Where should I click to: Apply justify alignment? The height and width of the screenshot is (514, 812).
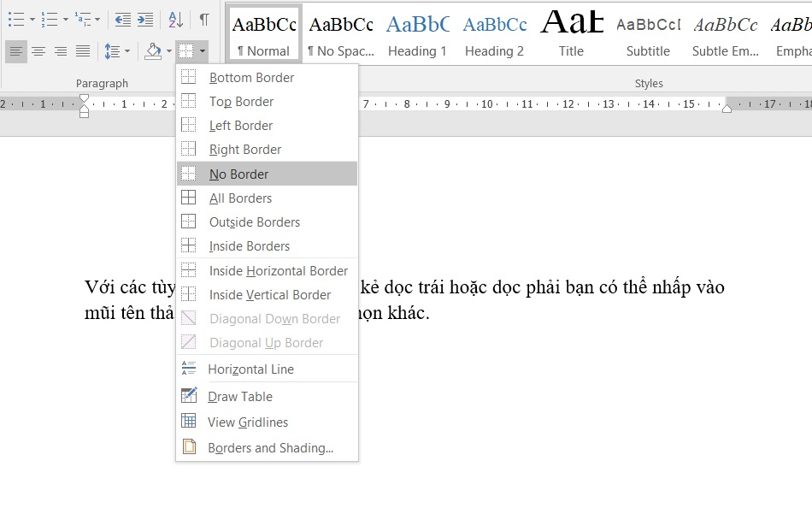(x=82, y=50)
